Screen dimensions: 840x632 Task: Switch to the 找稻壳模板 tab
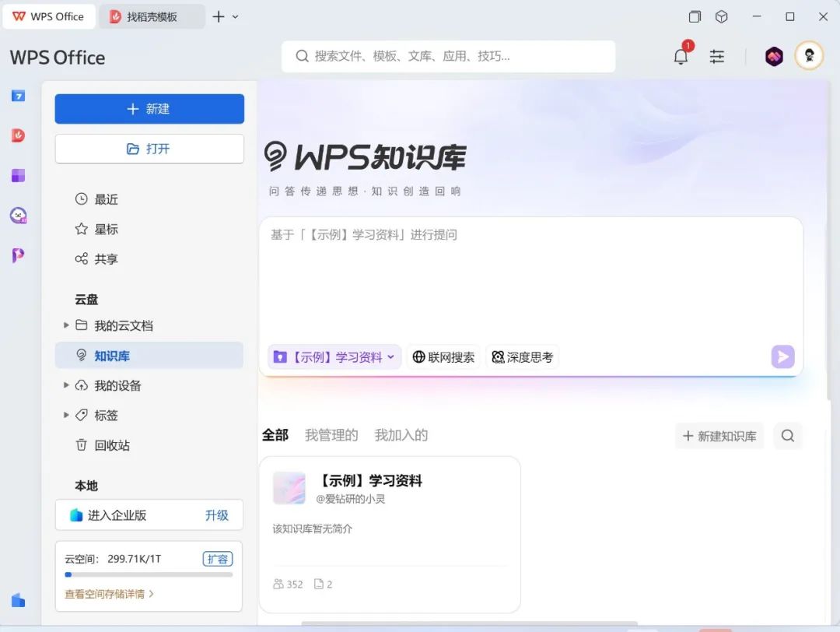point(152,16)
